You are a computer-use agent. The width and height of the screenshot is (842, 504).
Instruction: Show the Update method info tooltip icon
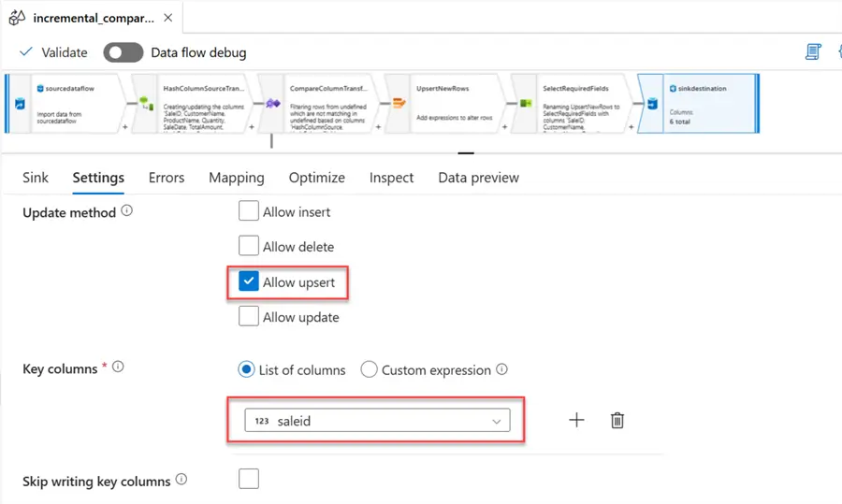[x=127, y=211]
